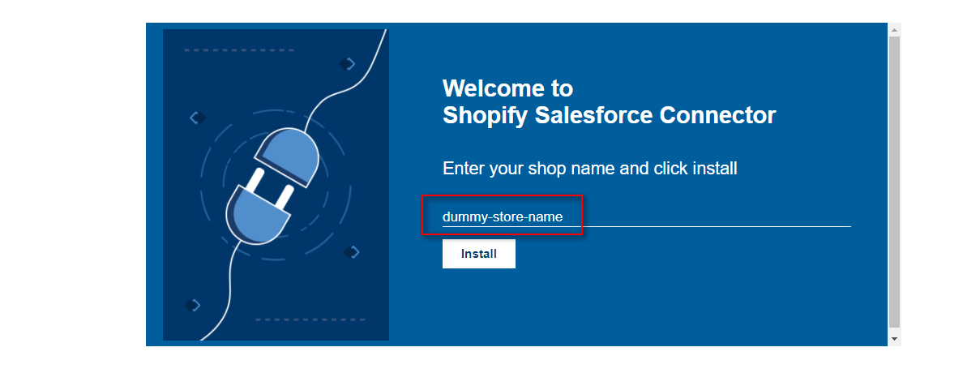
Task: Click the 'Enter your shop name' instruction text
Action: coord(590,169)
